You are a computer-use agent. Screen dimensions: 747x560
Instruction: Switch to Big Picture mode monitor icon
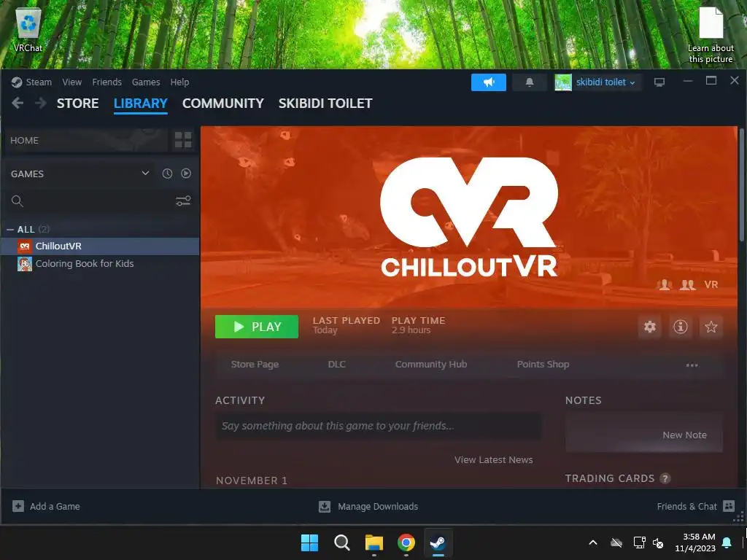pyautogui.click(x=659, y=82)
